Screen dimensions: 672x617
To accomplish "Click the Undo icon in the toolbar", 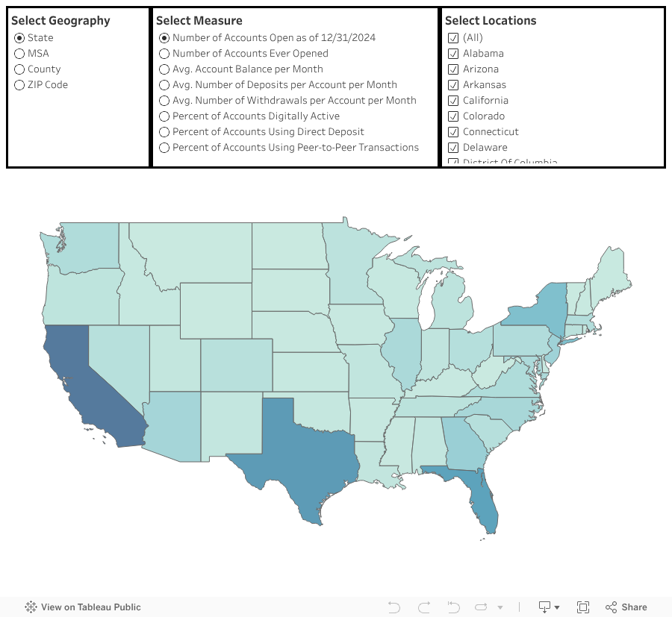I will [393, 607].
